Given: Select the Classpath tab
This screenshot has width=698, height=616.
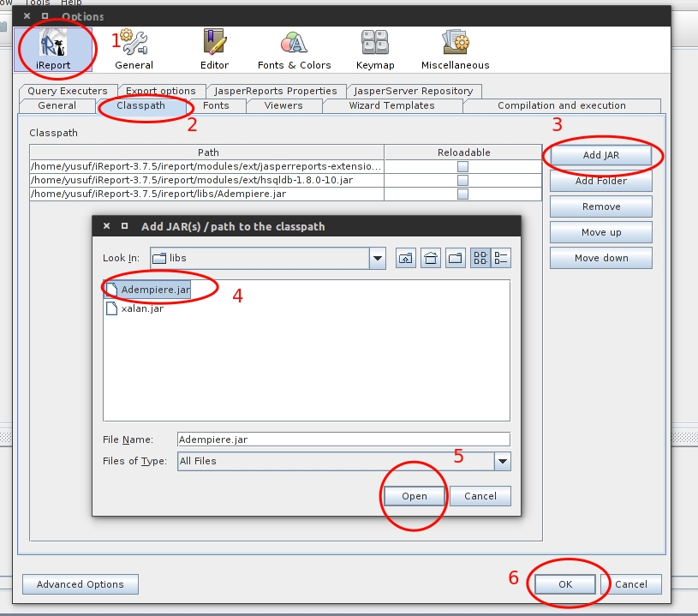Looking at the screenshot, I should (x=140, y=105).
